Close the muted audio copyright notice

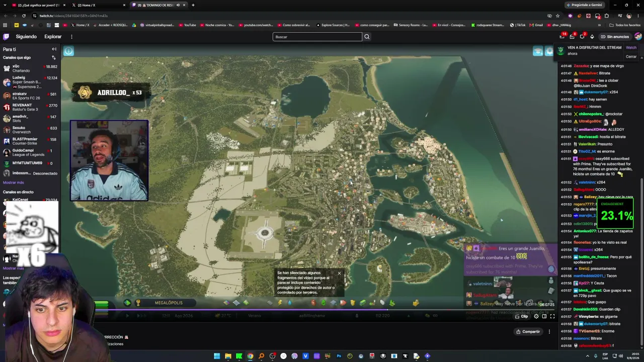[339, 274]
